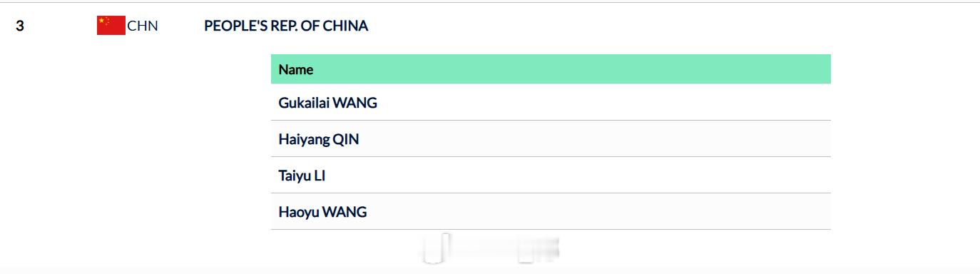Click the yellow stars on the red flag

pos(103,21)
